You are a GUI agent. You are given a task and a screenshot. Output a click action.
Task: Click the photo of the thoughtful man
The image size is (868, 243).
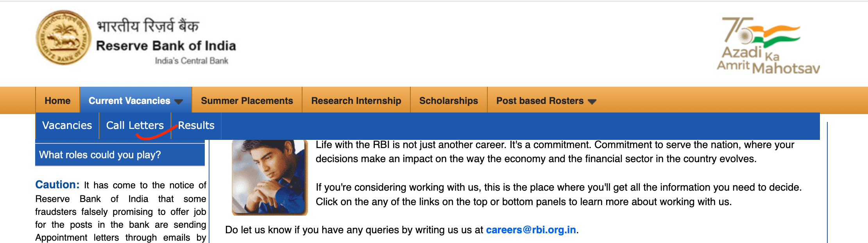point(270,177)
